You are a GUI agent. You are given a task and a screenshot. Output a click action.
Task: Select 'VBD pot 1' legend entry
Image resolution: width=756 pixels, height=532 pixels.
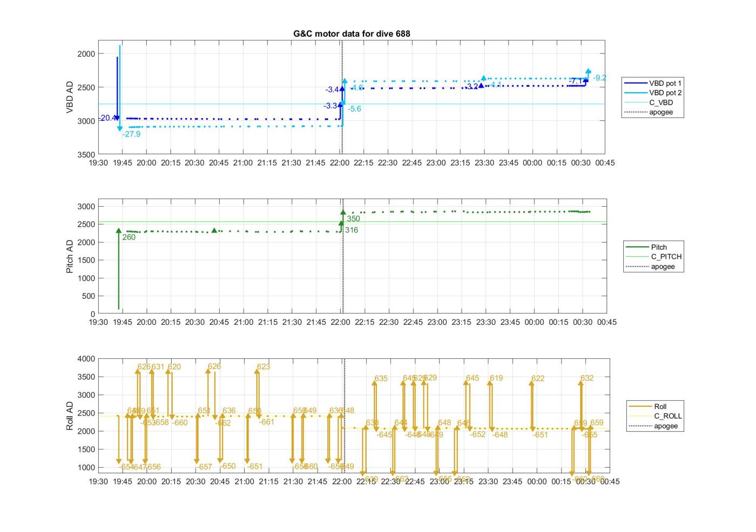tap(653, 83)
